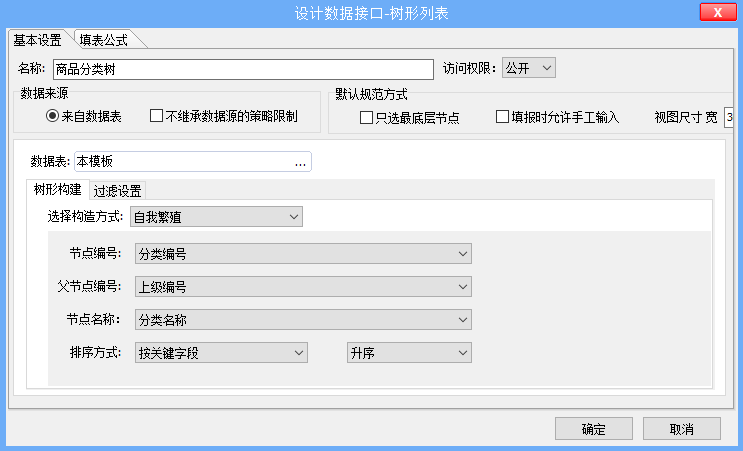Switch to the 树形构建 tab
This screenshot has width=743, height=451.
click(x=58, y=189)
